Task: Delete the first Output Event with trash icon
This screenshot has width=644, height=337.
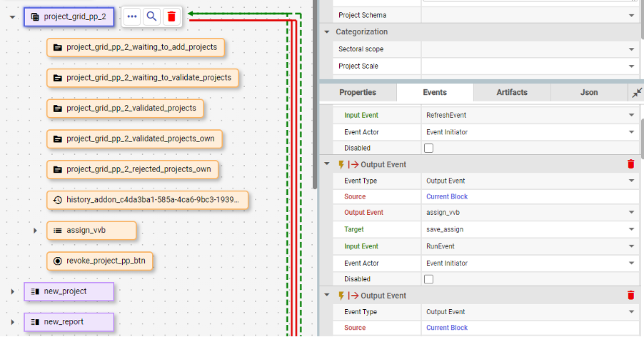Action: click(x=630, y=164)
